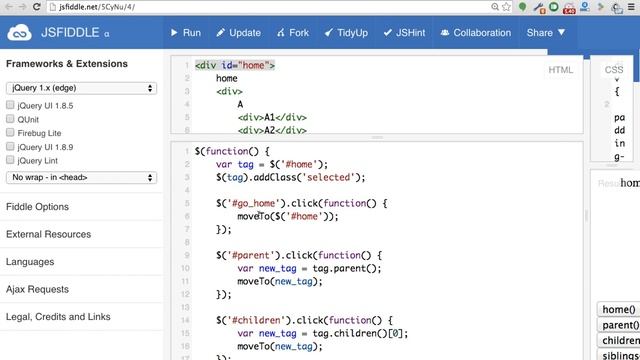Click code line $('#go_home').click(function()
The width and height of the screenshot is (640, 360).
[302, 203]
